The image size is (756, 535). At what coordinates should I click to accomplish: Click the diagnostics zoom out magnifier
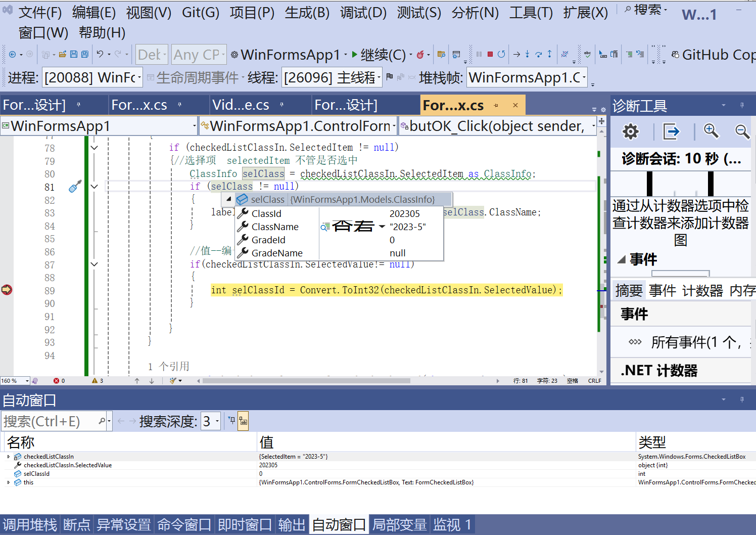[742, 131]
